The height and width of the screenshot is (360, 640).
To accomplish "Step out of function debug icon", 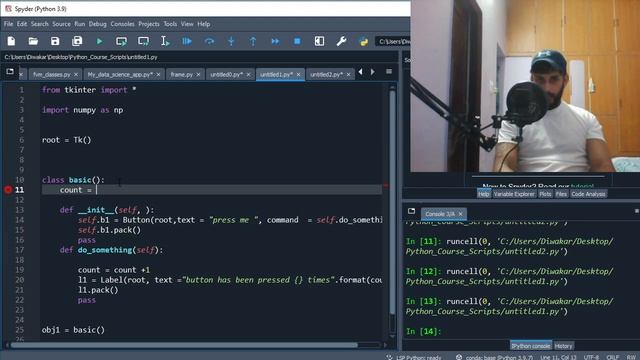I will [253, 41].
